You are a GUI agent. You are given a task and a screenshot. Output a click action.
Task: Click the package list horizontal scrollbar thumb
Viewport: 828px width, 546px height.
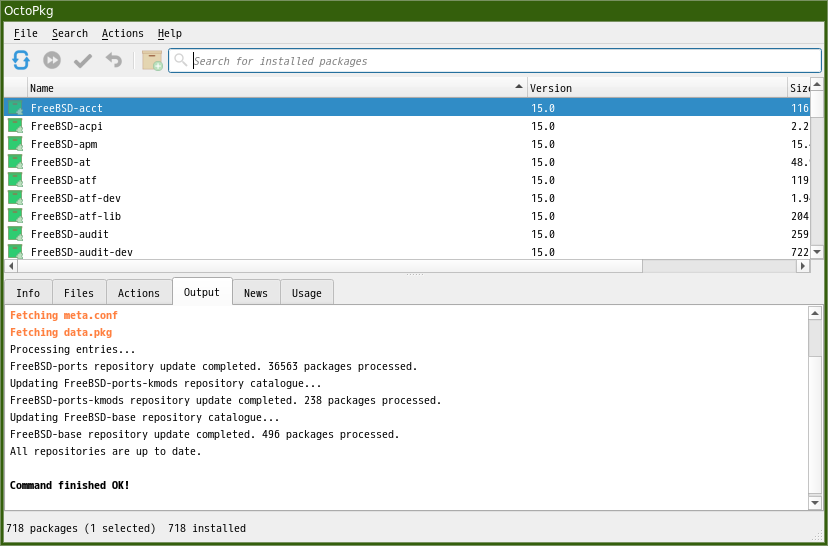330,266
